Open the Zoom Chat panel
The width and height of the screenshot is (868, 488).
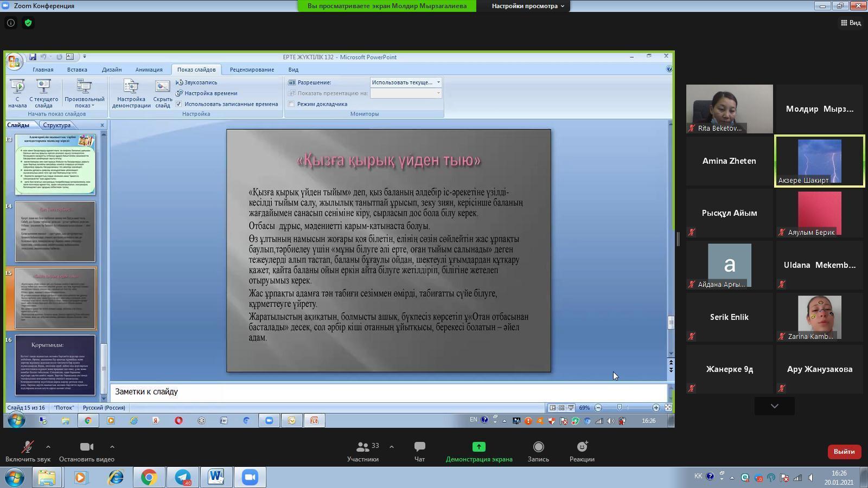(x=419, y=451)
